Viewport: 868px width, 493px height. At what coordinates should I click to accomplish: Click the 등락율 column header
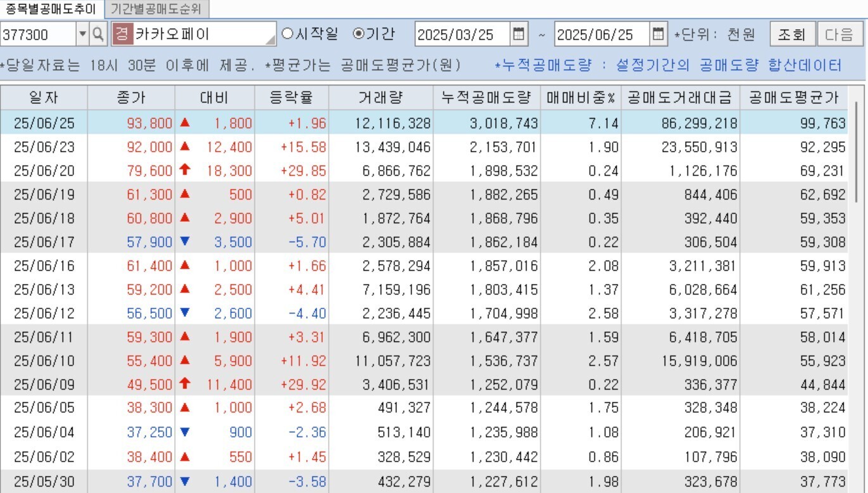point(291,98)
